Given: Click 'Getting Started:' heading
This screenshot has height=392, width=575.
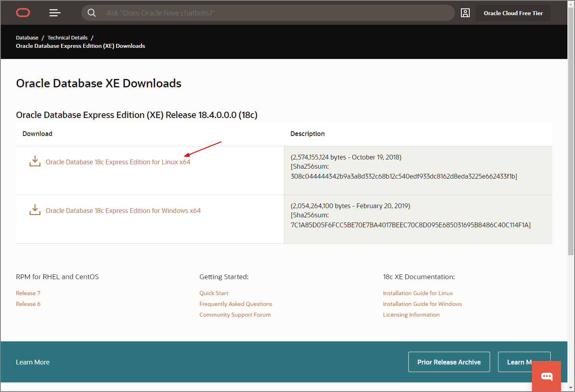Looking at the screenshot, I should (224, 277).
